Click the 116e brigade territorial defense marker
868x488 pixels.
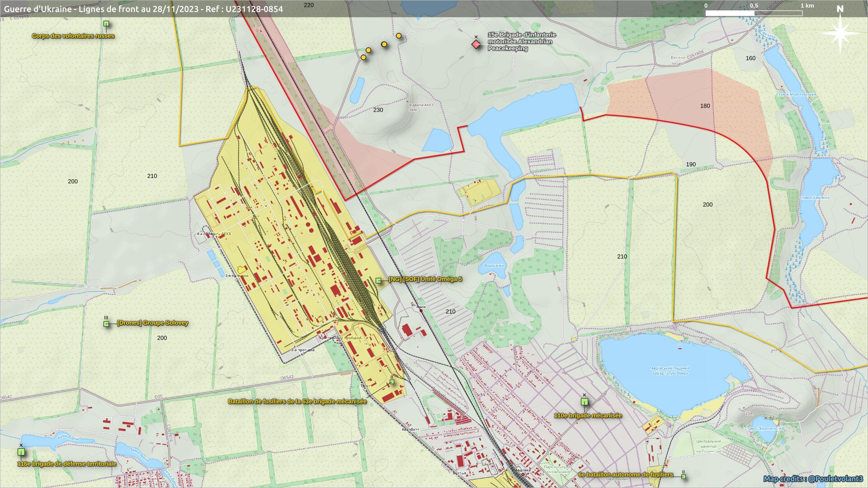point(21,451)
